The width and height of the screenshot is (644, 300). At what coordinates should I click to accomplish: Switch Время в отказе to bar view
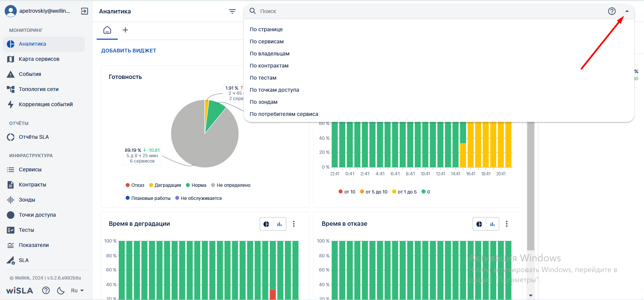492,224
